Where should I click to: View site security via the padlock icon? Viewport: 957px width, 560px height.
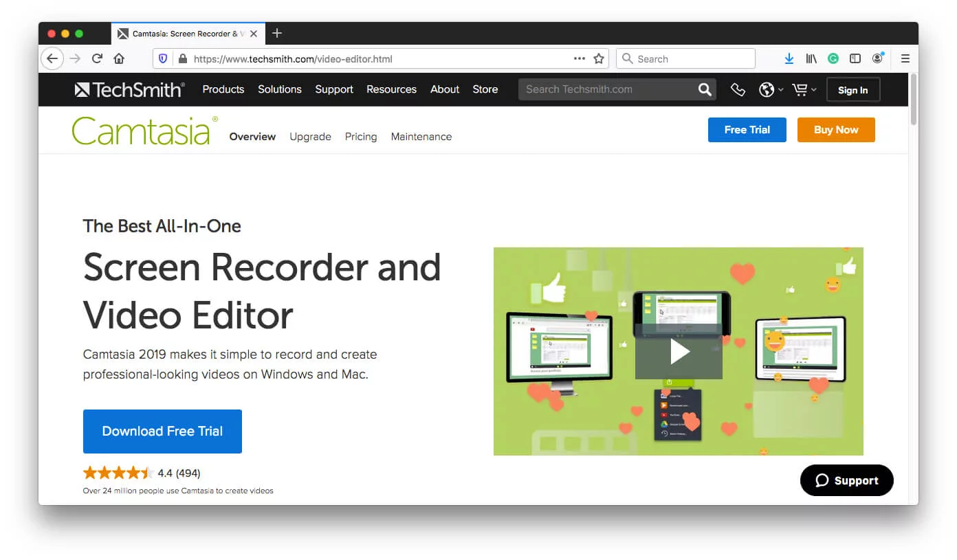point(182,59)
